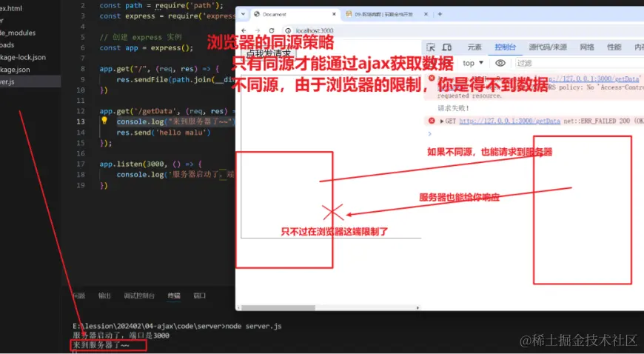Switch to the Document browser tab
This screenshot has height=354, width=644.
295,14
